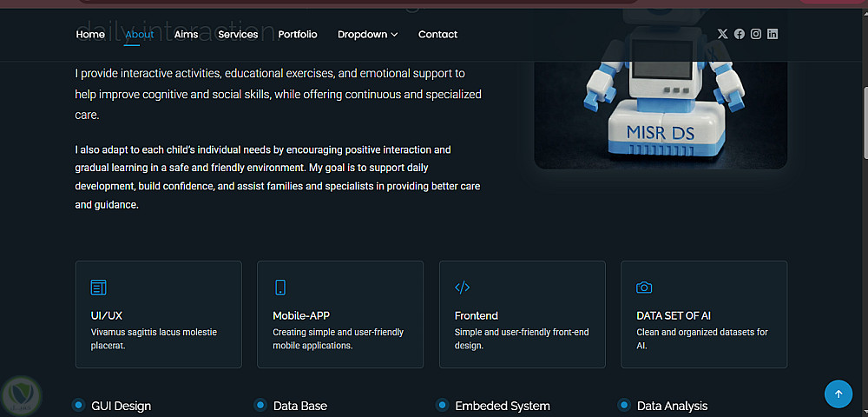Click the page vertical scrollbar thumb
The width and height of the screenshot is (868, 417).
point(865,122)
